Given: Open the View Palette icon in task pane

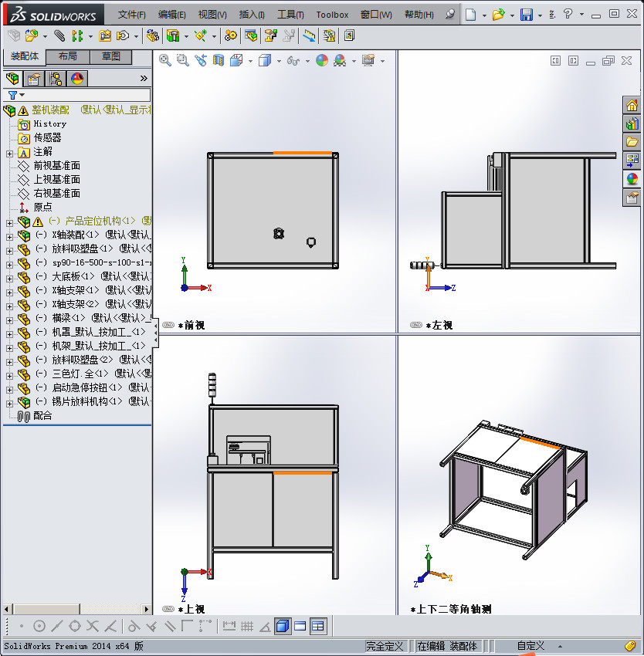Looking at the screenshot, I should (x=632, y=161).
